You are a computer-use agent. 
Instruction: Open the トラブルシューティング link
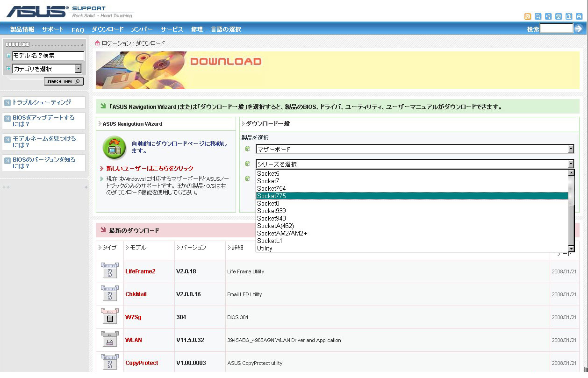coord(42,102)
